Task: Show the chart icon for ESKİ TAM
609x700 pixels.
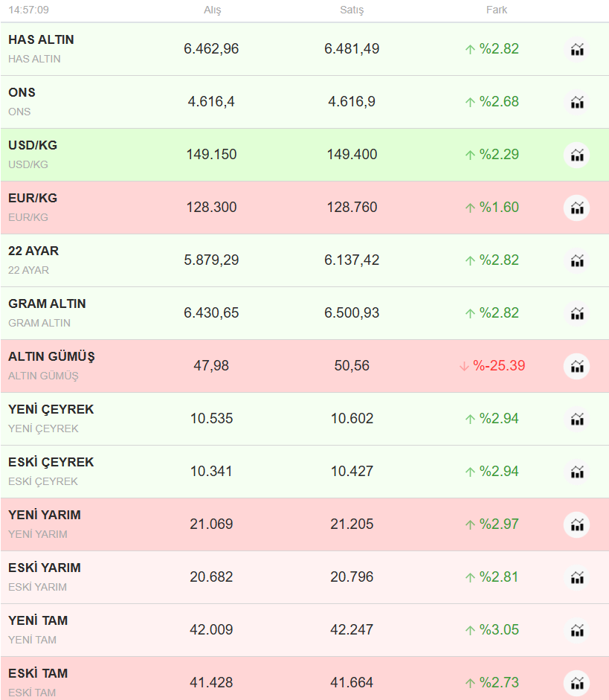Action: [x=576, y=683]
